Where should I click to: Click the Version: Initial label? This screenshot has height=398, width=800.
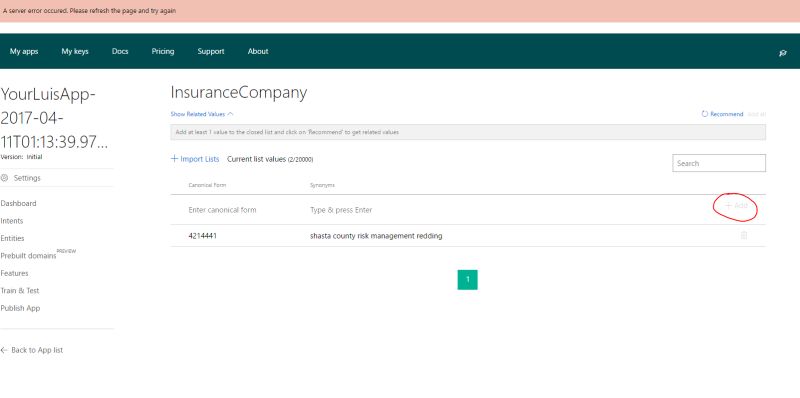(x=21, y=157)
